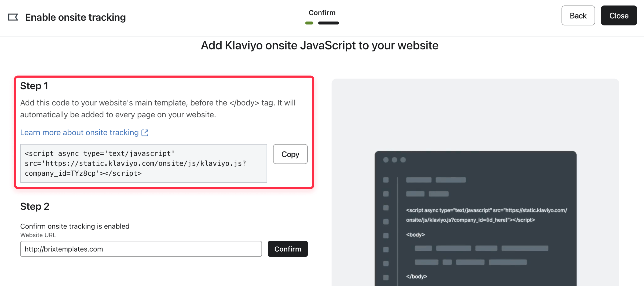Click the 'Website URL' field label
This screenshot has width=644, height=286.
click(x=38, y=235)
